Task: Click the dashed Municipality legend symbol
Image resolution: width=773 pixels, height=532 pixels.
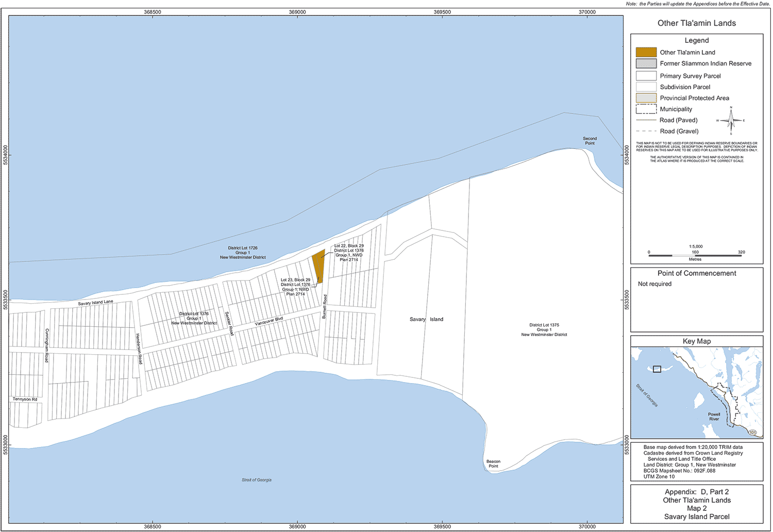Action: [646, 109]
